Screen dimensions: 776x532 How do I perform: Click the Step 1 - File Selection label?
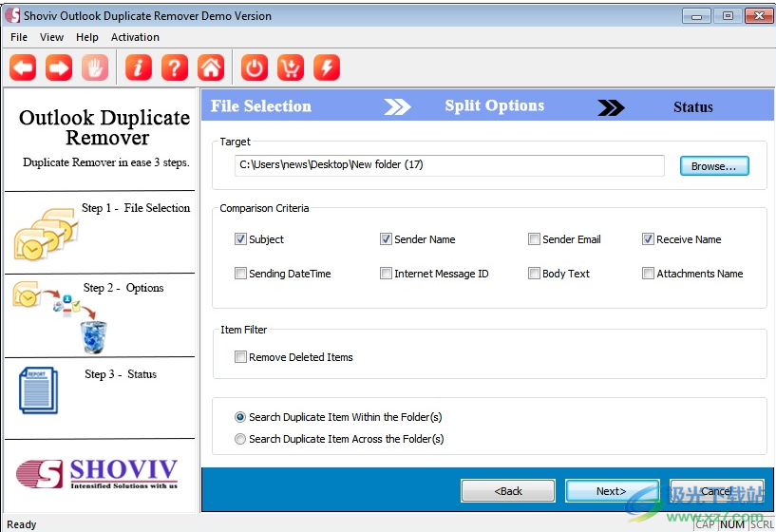tap(136, 208)
